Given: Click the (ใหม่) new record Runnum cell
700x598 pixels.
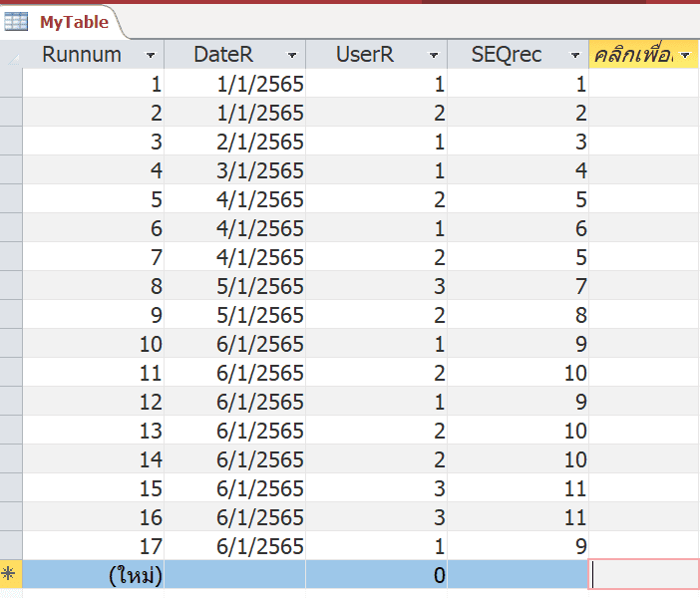Looking at the screenshot, I should coord(94,574).
